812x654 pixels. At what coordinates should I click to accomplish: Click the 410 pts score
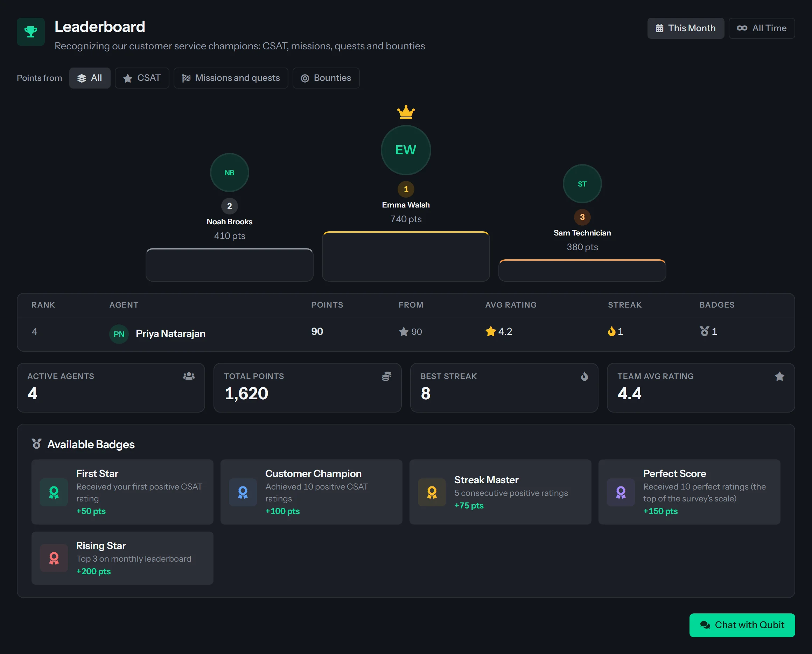coord(230,236)
